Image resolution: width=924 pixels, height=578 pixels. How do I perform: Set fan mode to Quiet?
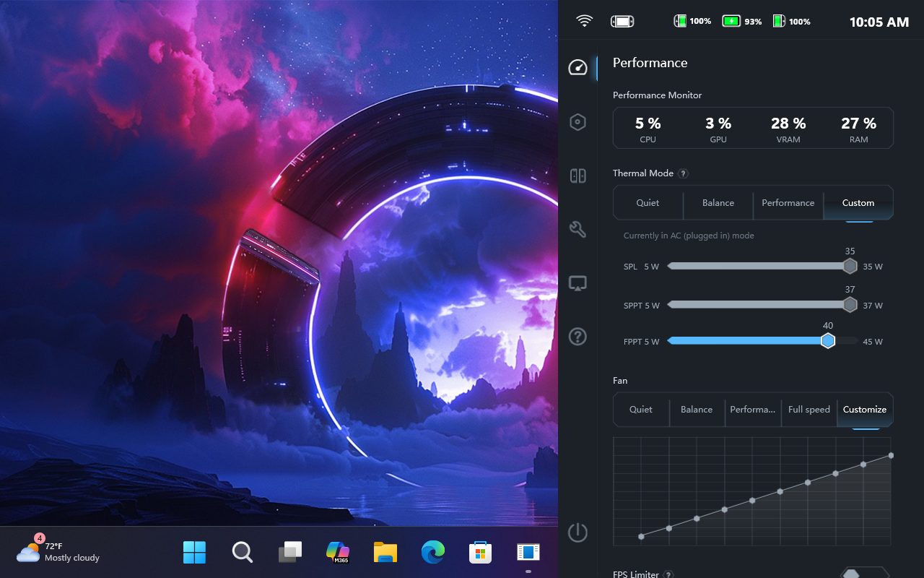(x=640, y=410)
